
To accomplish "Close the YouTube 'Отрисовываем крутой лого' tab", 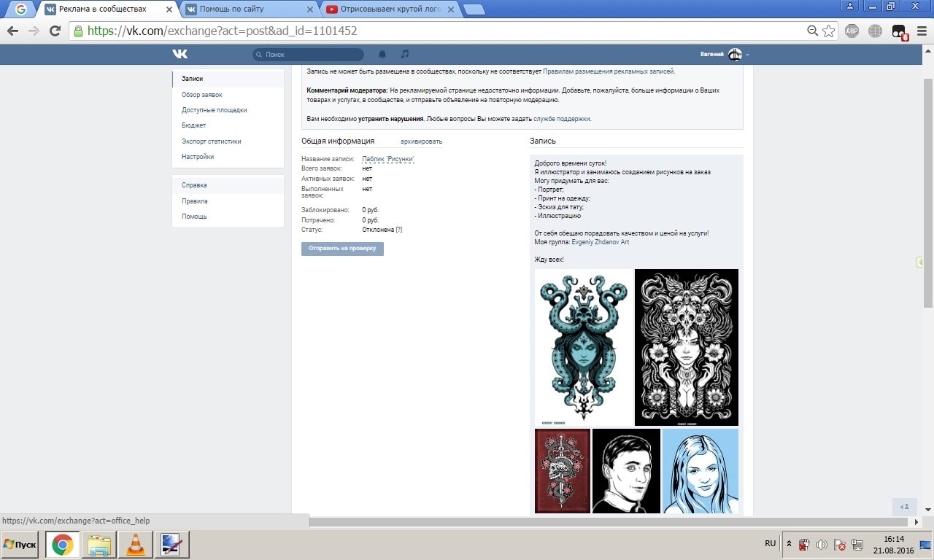I will pos(451,9).
